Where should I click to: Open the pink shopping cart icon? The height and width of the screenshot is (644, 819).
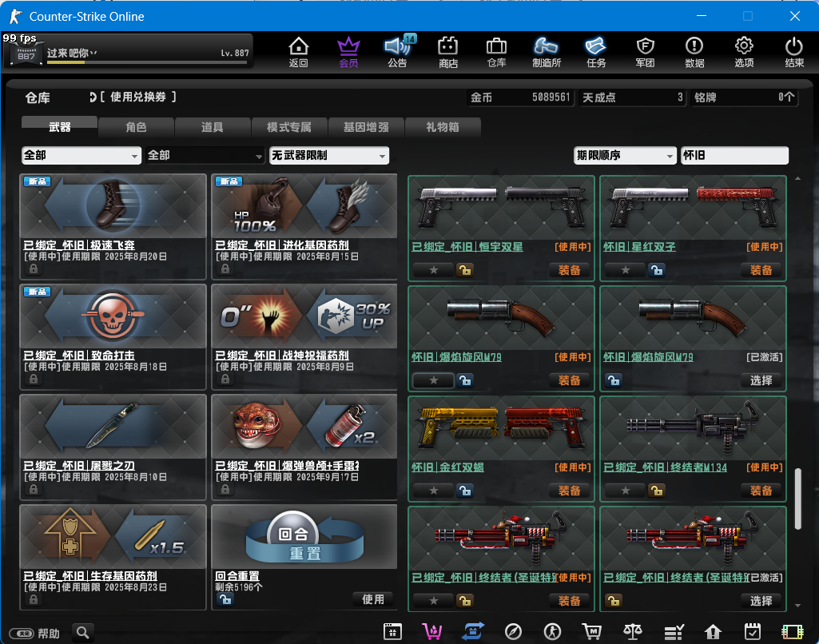coord(432,631)
